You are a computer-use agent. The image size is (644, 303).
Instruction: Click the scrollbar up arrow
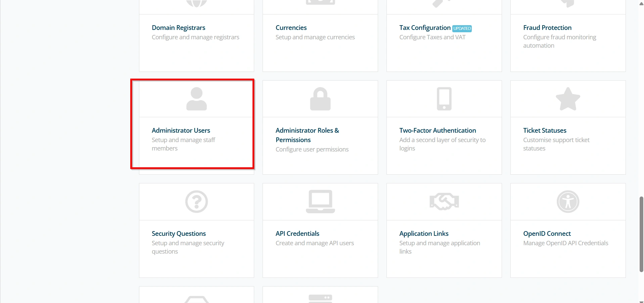[x=641, y=3]
